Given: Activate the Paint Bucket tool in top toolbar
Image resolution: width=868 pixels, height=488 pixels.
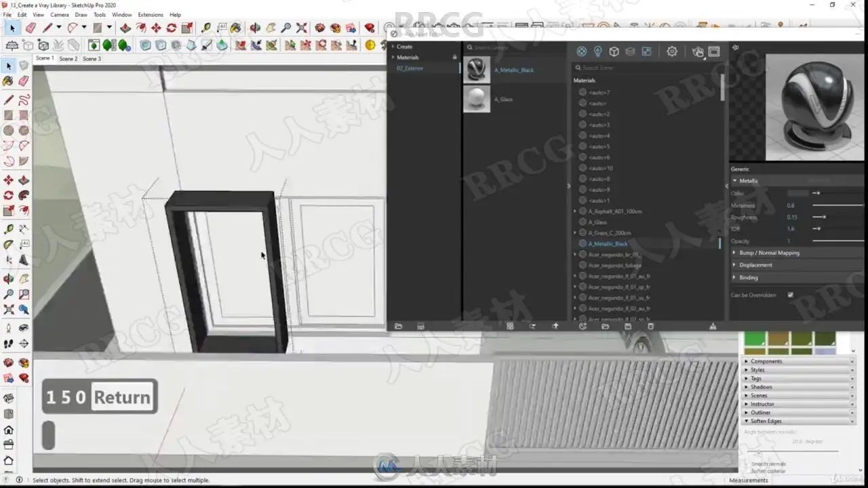Looking at the screenshot, I should tap(235, 28).
